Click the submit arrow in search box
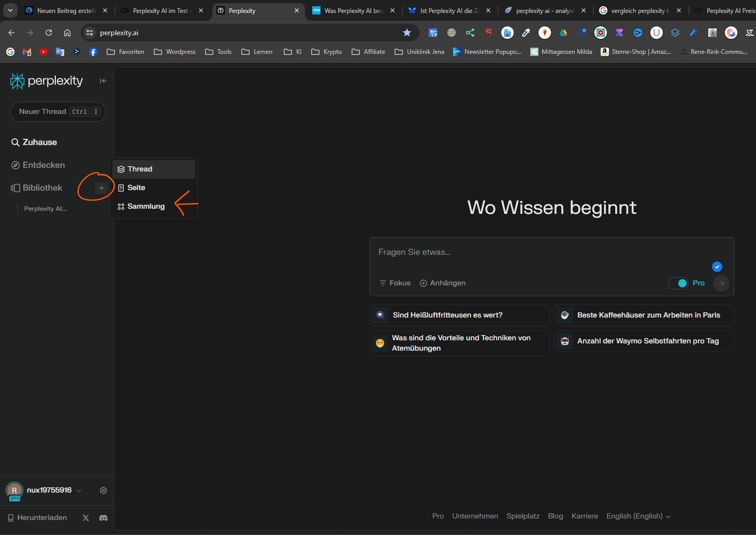756x535 pixels. (x=721, y=283)
